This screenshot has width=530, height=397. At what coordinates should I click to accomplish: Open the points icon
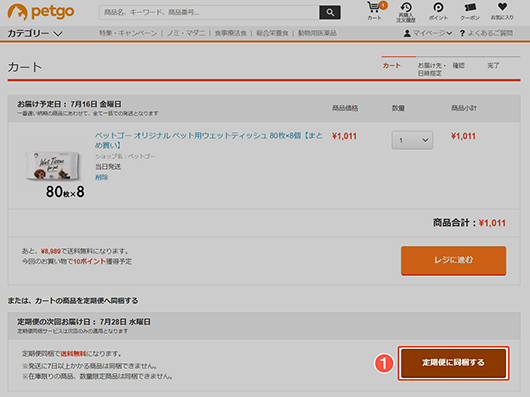point(438,11)
